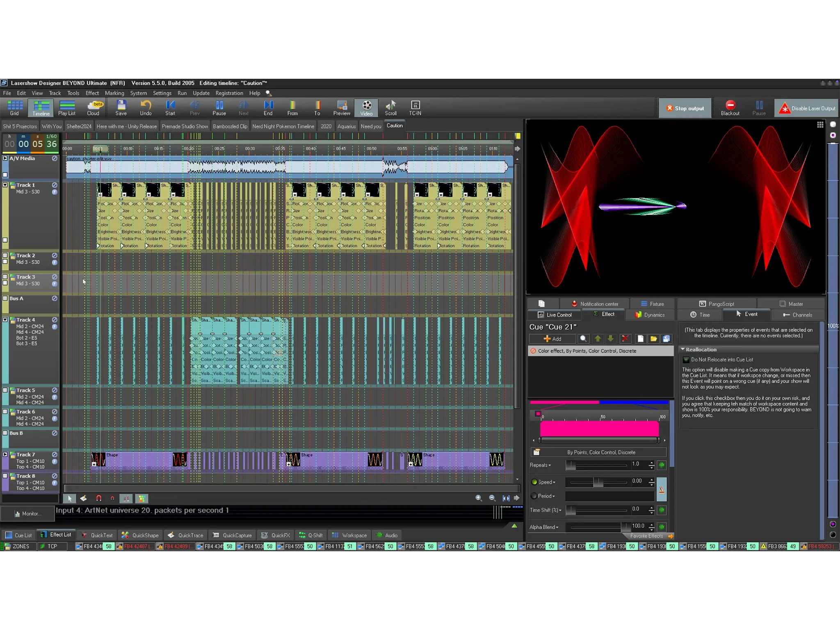Collapse the Reallocation section
Image resolution: width=840 pixels, height=630 pixels.
(683, 349)
